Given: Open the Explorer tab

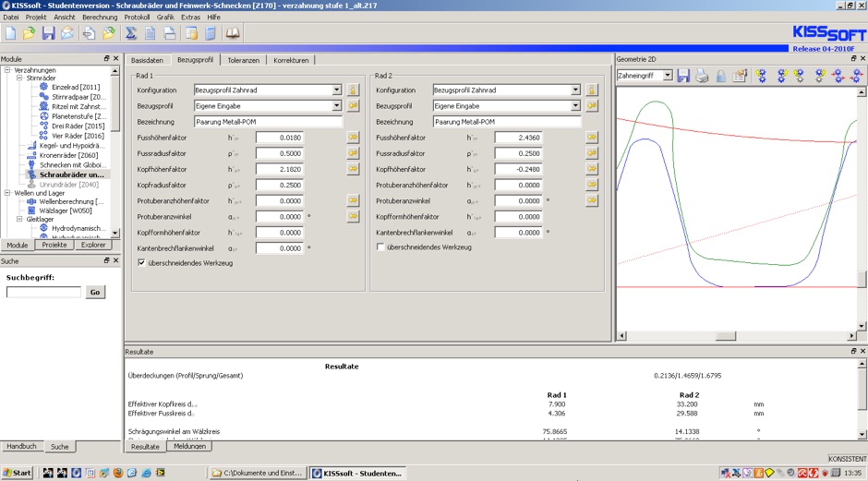Looking at the screenshot, I should (x=93, y=245).
